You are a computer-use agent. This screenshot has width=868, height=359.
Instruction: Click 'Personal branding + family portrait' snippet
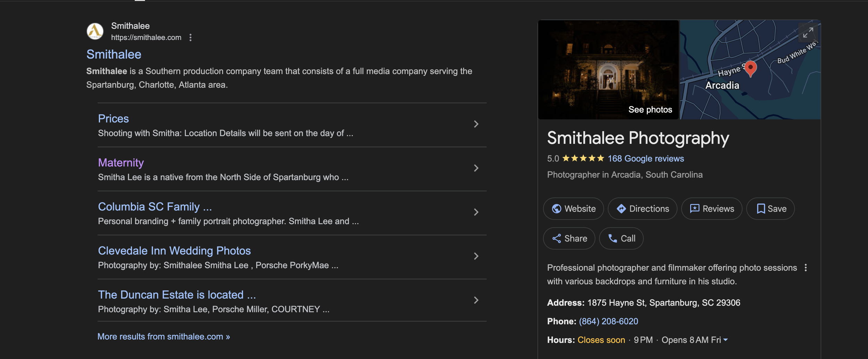(228, 221)
